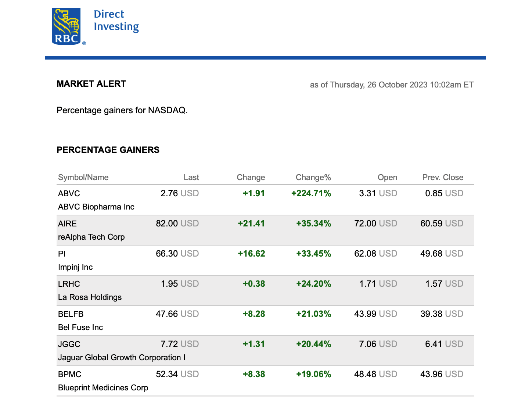Click the +21.03% change value

[x=314, y=314]
